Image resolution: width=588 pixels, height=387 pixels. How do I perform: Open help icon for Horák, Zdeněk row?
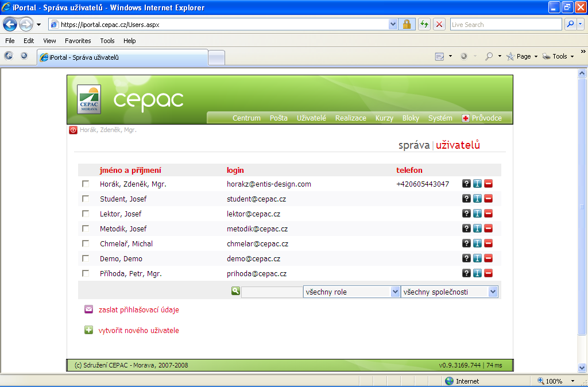coord(466,184)
